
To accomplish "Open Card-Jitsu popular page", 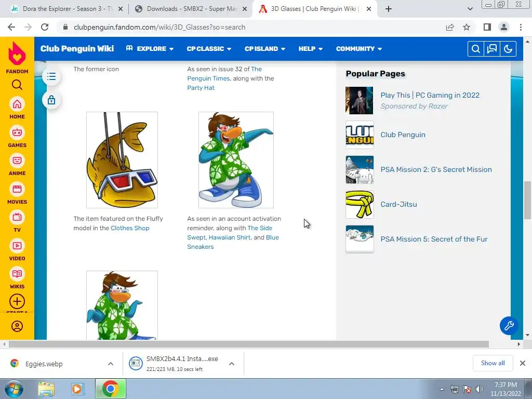I will coord(398,204).
